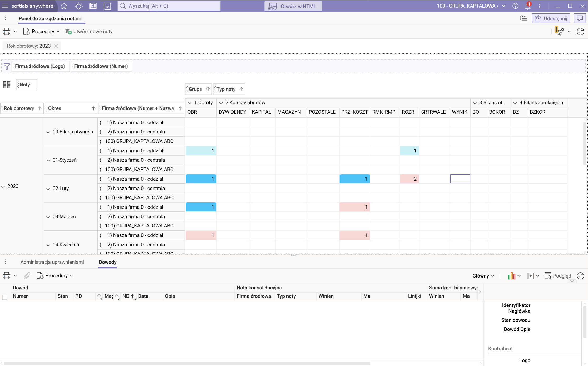The height and width of the screenshot is (366, 588).
Task: Click the filter funnel icon
Action: tap(7, 66)
